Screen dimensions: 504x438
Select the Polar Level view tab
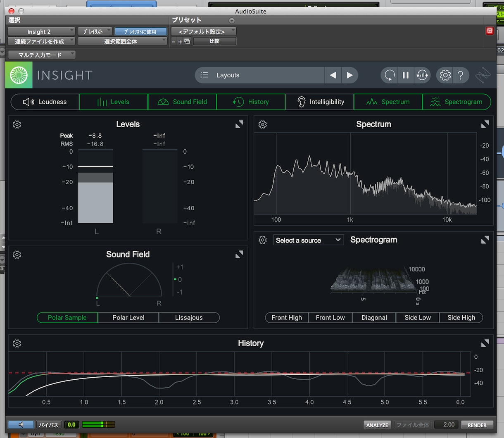[x=128, y=317]
